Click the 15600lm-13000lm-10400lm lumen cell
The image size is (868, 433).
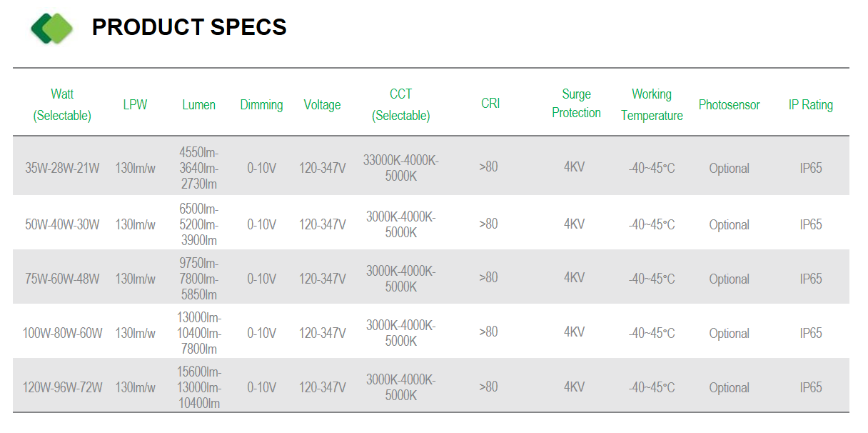(198, 388)
